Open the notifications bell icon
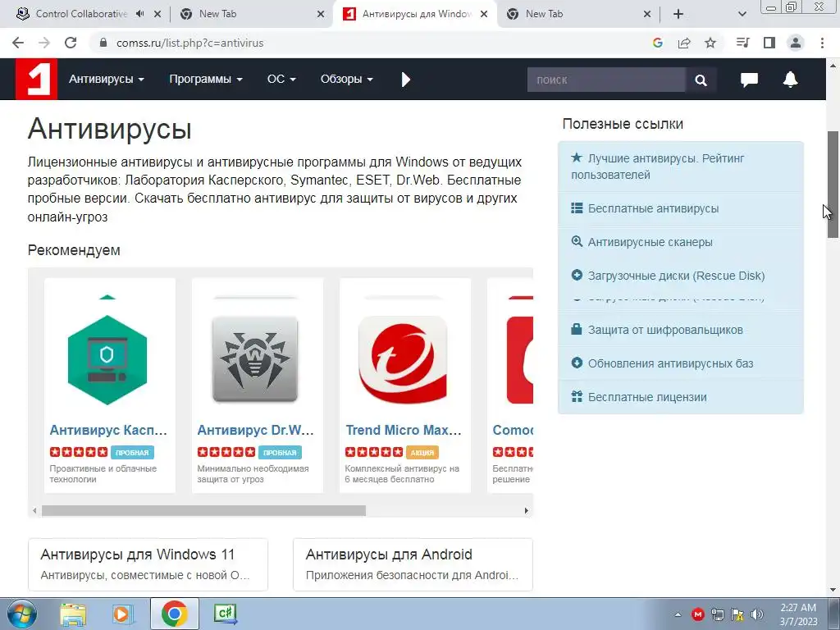 click(x=790, y=80)
